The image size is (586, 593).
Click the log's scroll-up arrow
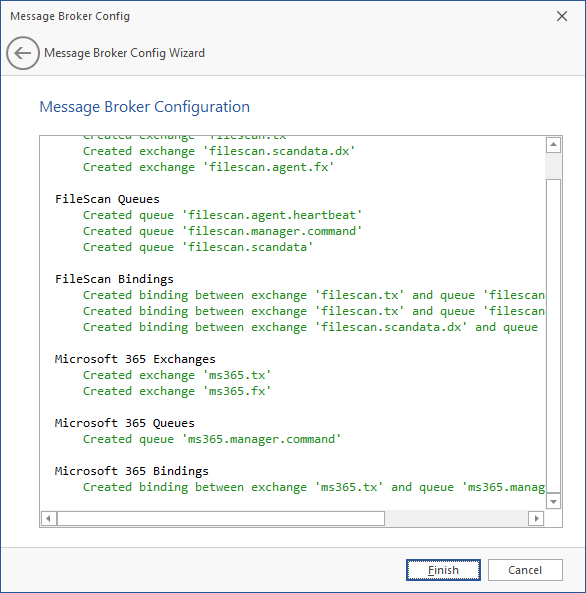553,145
